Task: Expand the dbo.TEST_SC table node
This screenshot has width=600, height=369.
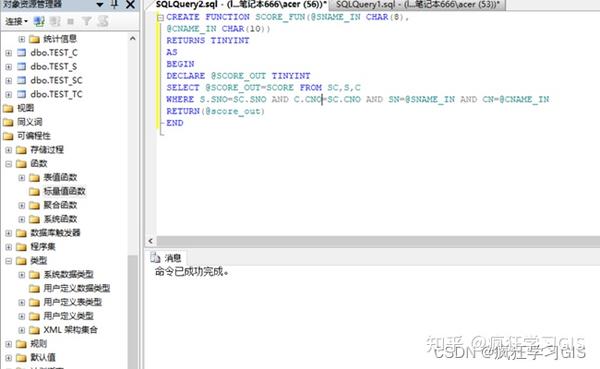Action: (x=8, y=81)
